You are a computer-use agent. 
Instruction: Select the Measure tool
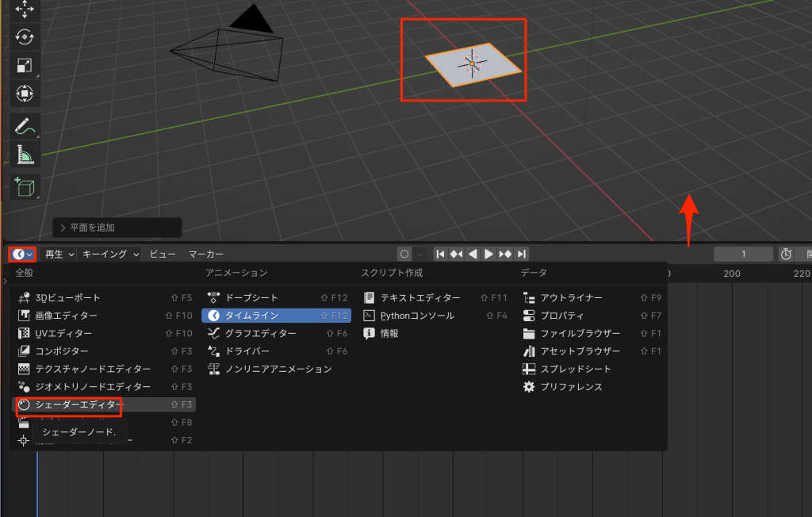pyautogui.click(x=25, y=155)
